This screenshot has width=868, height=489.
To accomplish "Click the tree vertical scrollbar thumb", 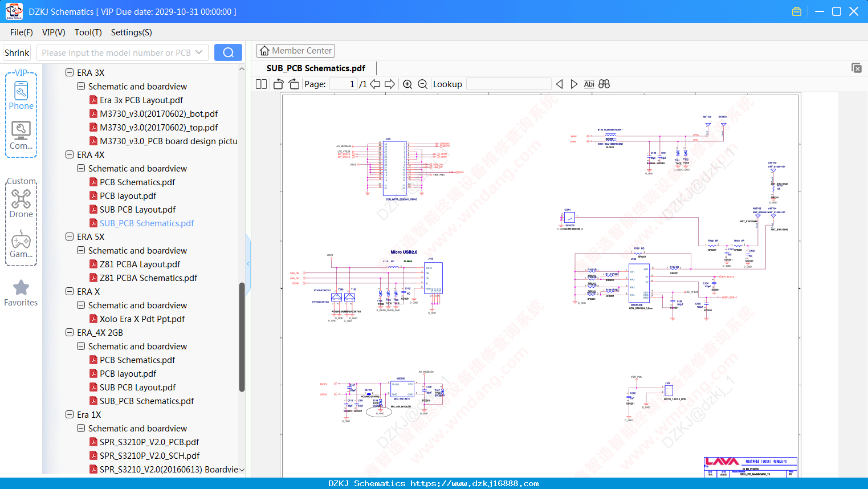I will tap(242, 337).
